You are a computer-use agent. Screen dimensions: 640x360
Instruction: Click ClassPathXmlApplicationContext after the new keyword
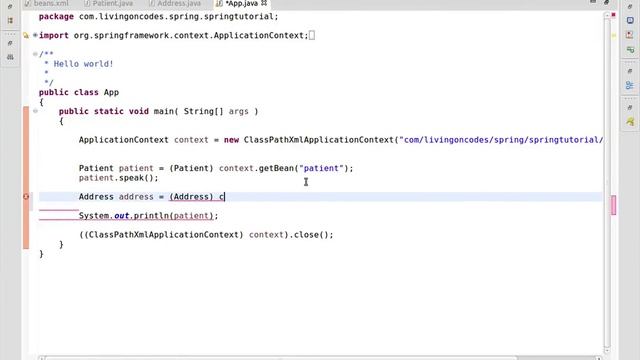pos(318,140)
